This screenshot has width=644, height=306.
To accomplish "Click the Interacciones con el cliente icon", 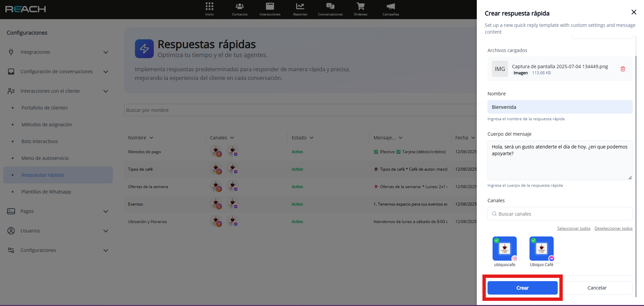I will tap(11, 91).
